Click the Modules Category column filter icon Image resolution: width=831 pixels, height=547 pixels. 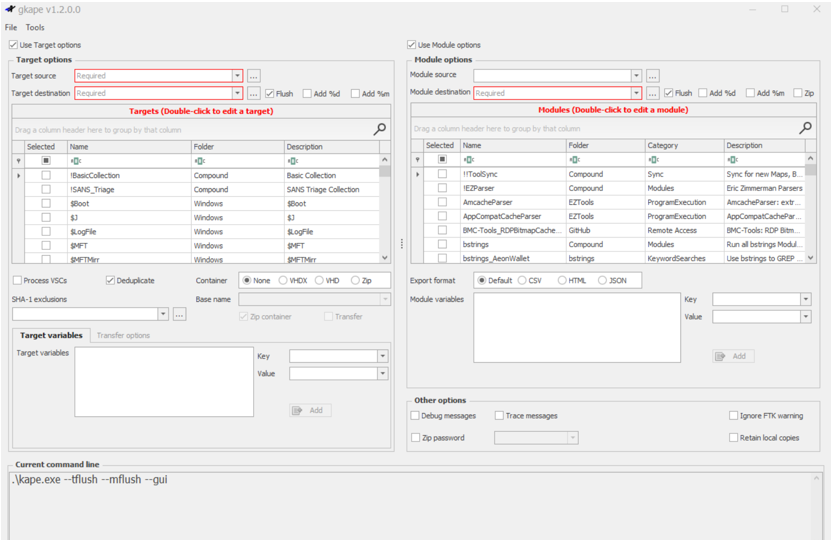tap(653, 160)
